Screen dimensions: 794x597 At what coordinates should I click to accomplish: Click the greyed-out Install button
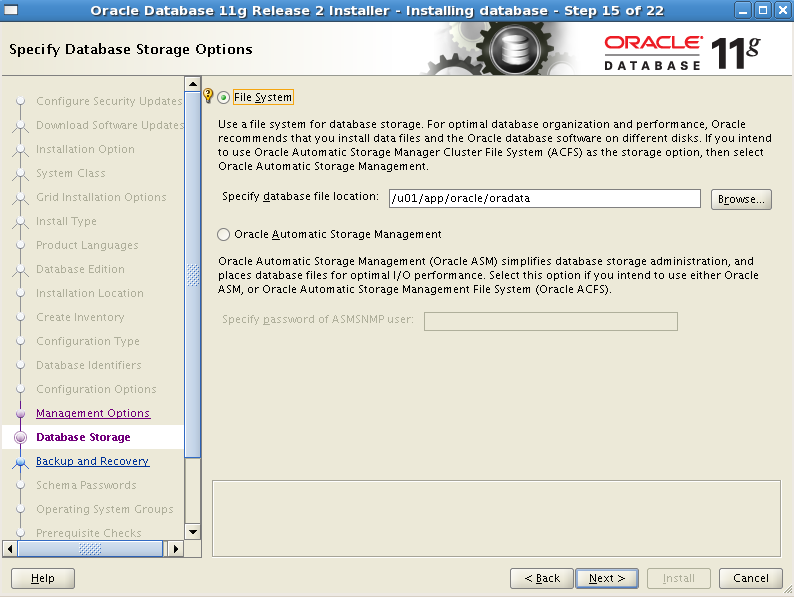click(679, 578)
